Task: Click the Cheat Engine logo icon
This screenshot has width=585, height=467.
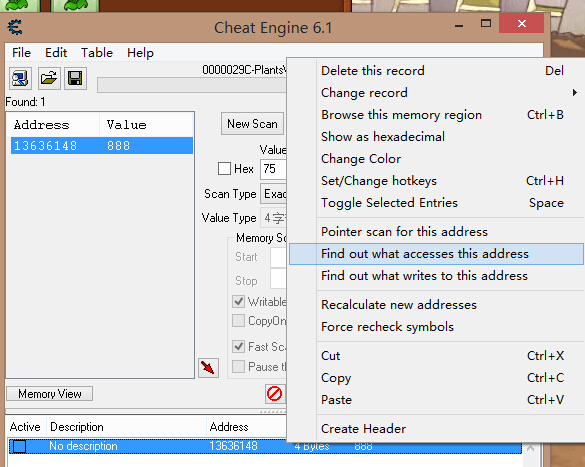Action: coord(15,27)
